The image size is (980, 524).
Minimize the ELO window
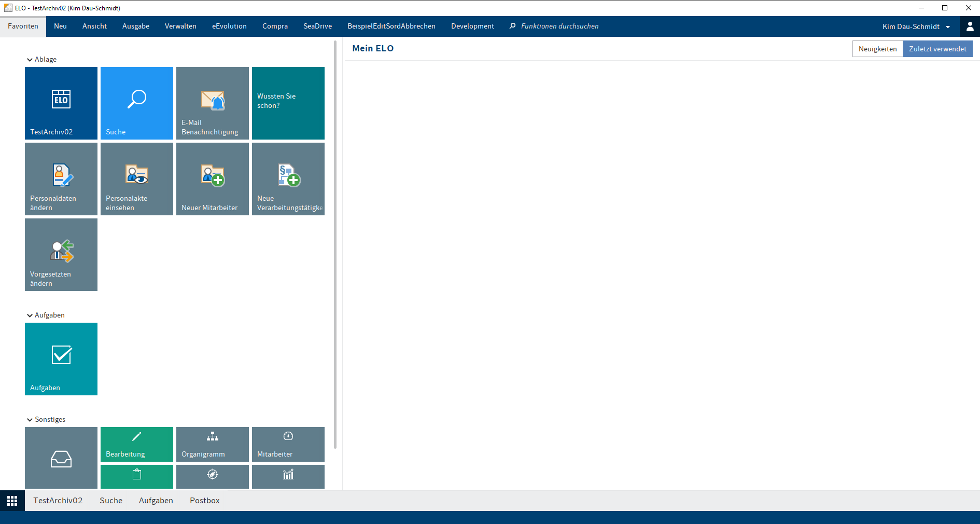921,8
